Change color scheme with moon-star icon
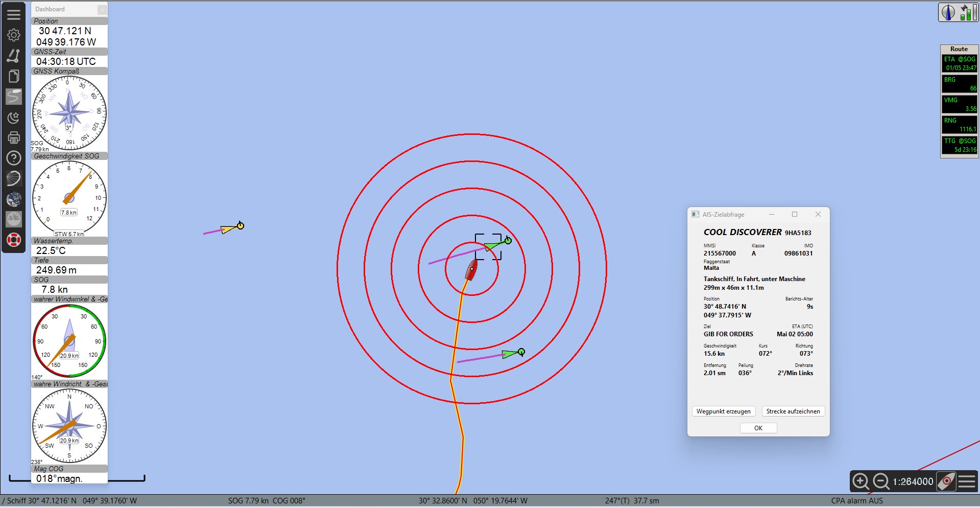 click(x=14, y=117)
